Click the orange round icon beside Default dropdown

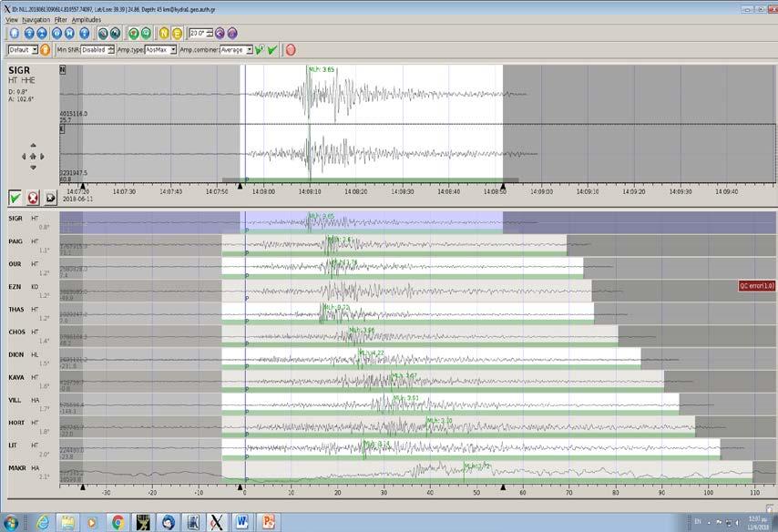pyautogui.click(x=46, y=49)
